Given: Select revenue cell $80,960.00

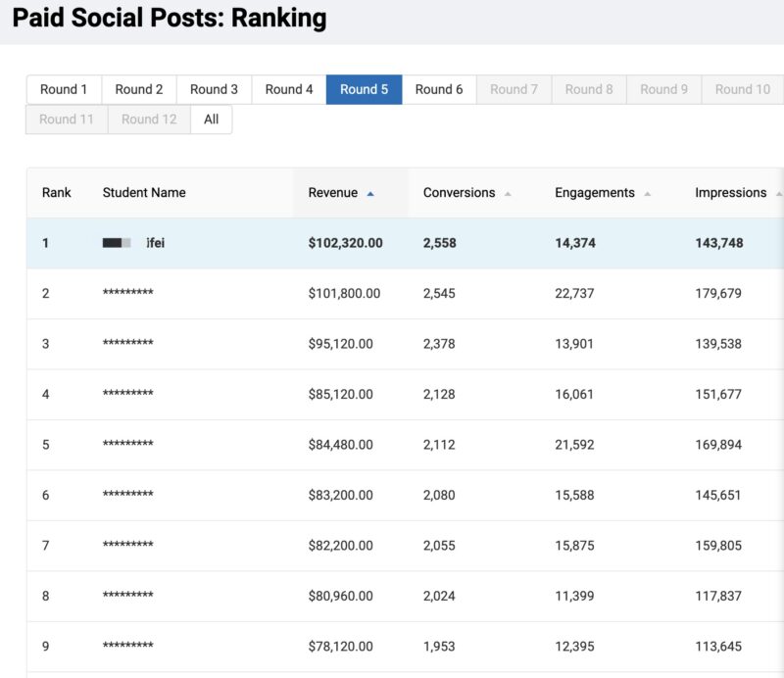Looking at the screenshot, I should click(x=340, y=596).
